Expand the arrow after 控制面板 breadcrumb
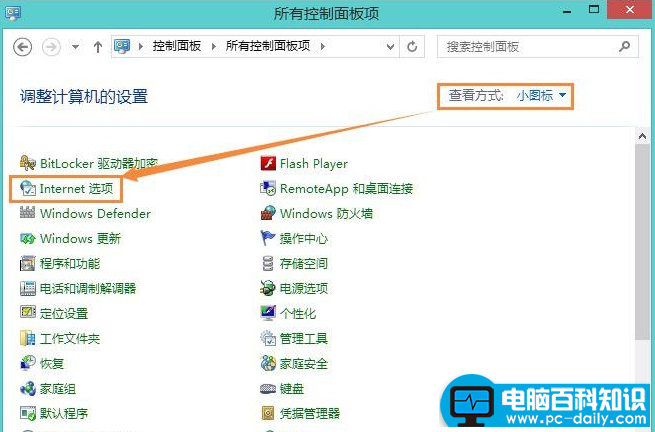The height and width of the screenshot is (432, 655). pyautogui.click(x=214, y=46)
